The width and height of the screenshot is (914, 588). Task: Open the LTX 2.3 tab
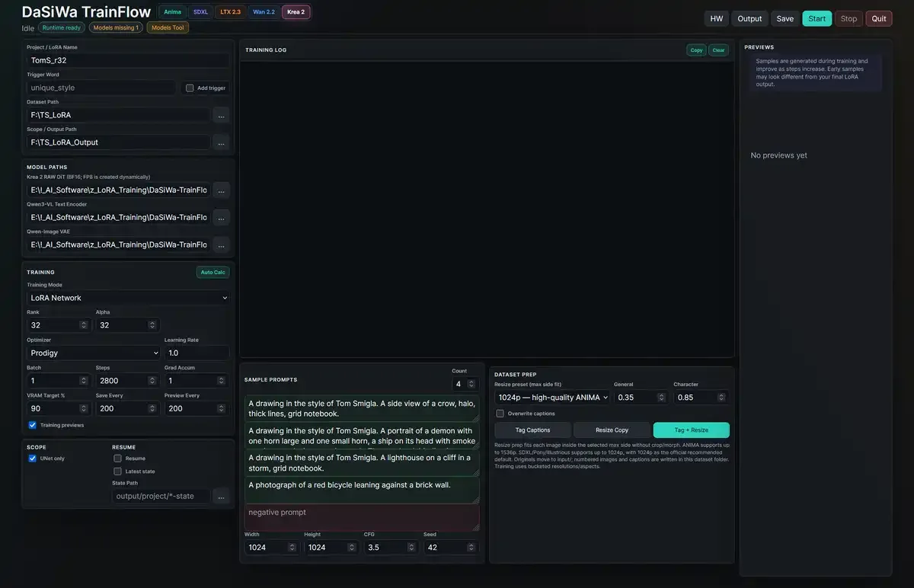point(230,12)
